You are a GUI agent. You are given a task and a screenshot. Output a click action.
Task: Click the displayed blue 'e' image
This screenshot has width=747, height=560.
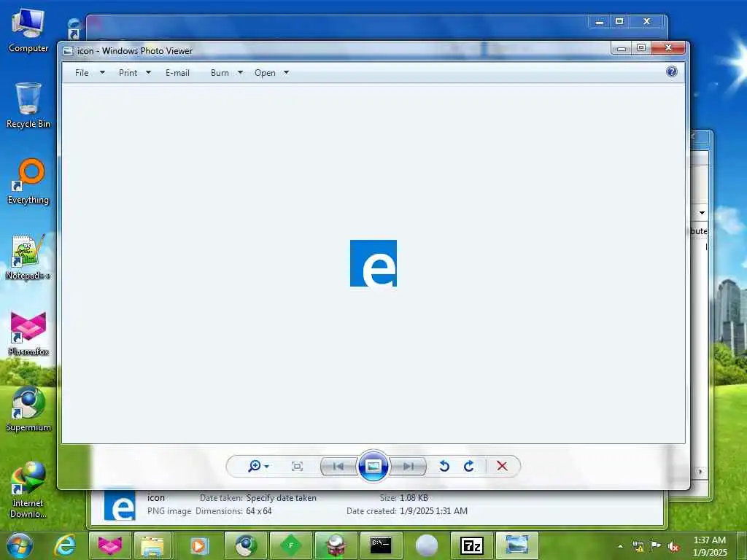point(373,263)
